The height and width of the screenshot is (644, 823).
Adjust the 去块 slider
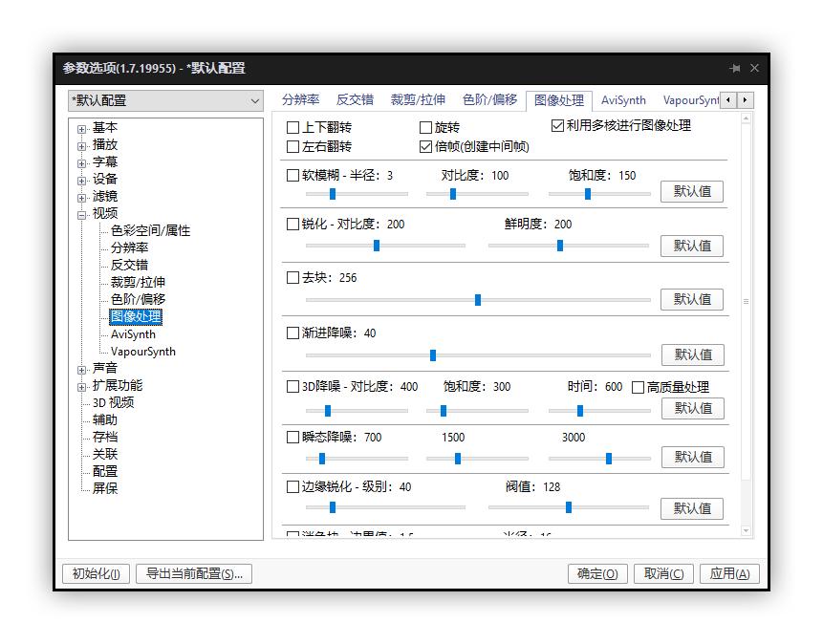click(x=477, y=299)
